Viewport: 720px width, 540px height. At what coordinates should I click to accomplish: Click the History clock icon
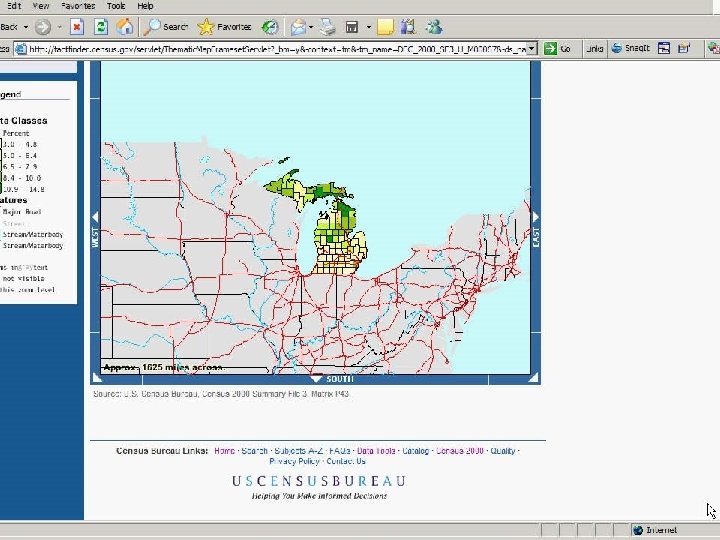point(270,27)
